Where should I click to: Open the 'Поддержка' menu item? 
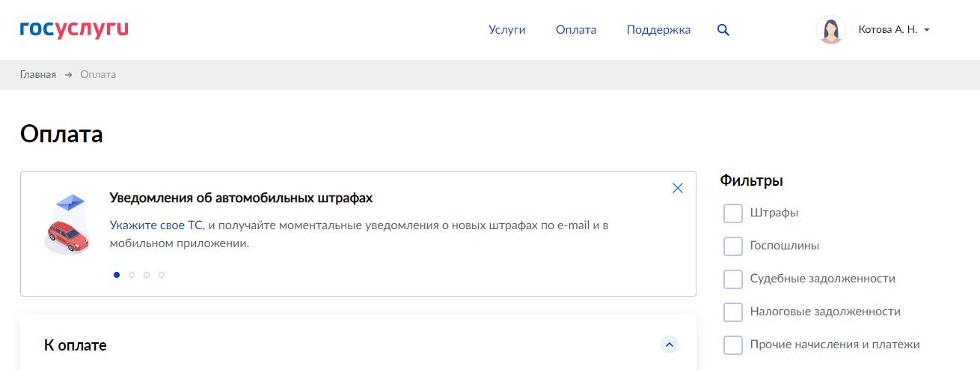658,30
